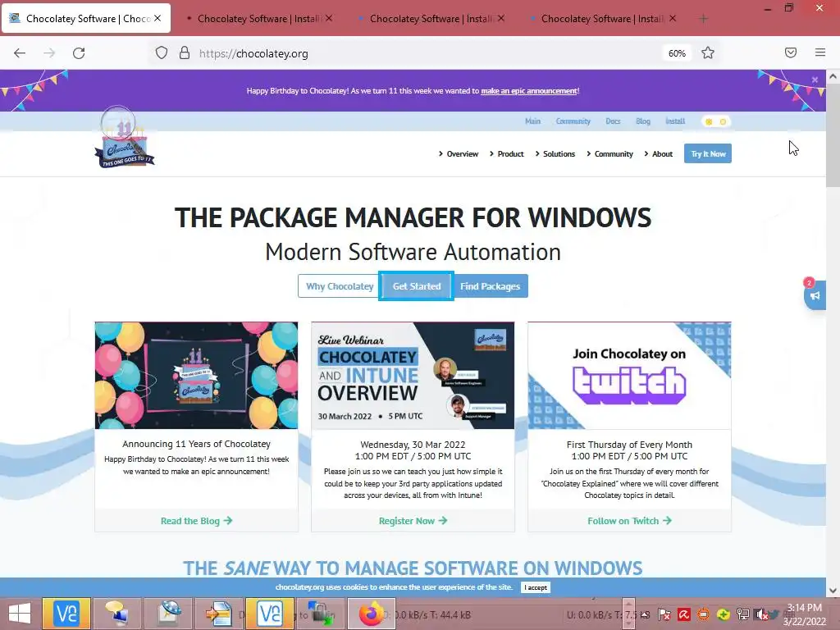Open the Main link in top bar
This screenshot has width=840, height=630.
coord(532,121)
